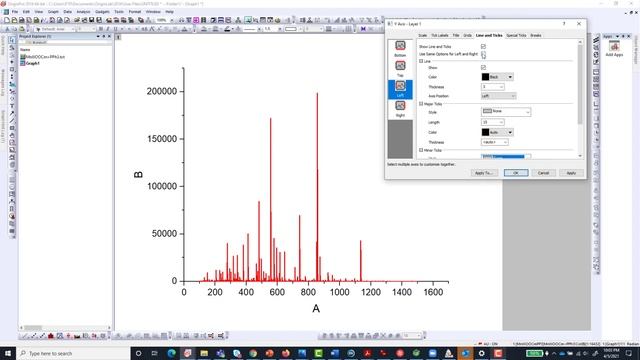The height and width of the screenshot is (360, 640).
Task: Open Microsoft Edge from the taskbar
Action: click(x=171, y=353)
